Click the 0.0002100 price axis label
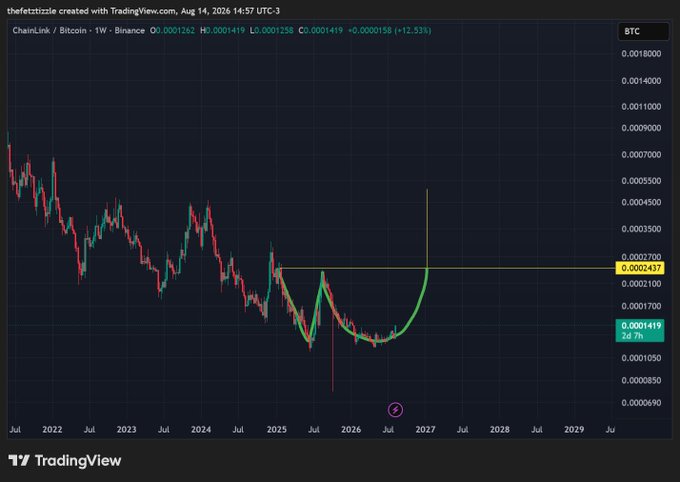Viewport: 680px width, 482px height. [641, 284]
